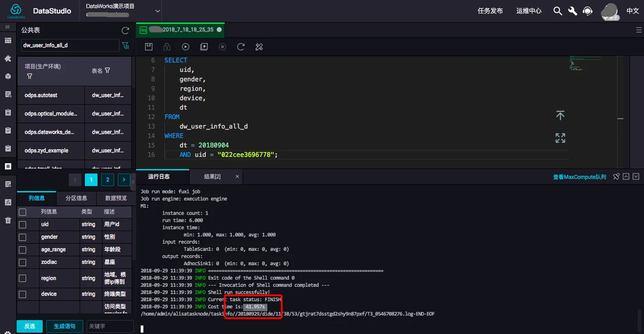Go to page 1 of table list
Image resolution: width=644 pixels, height=334 pixels.
pos(91,180)
